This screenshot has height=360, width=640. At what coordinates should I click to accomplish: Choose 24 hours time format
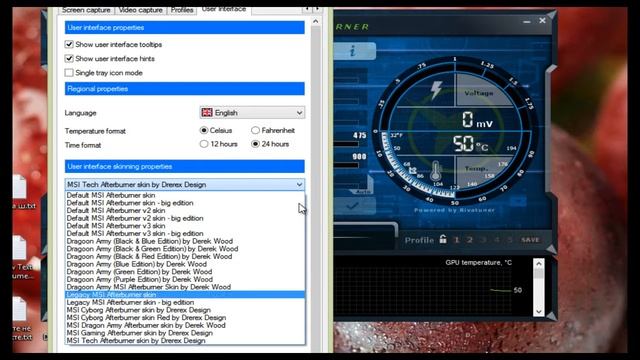(255, 144)
